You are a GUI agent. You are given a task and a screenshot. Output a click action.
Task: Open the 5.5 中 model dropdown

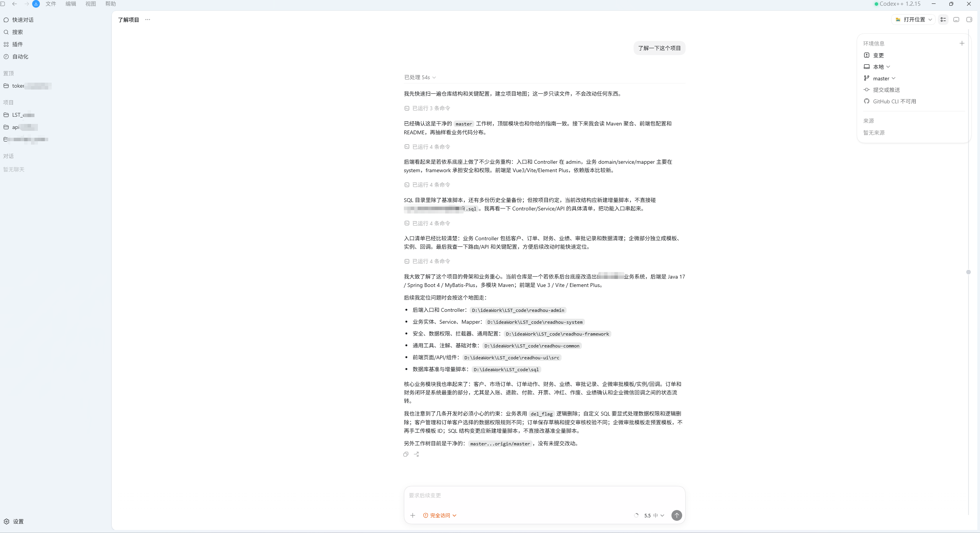[x=654, y=515]
